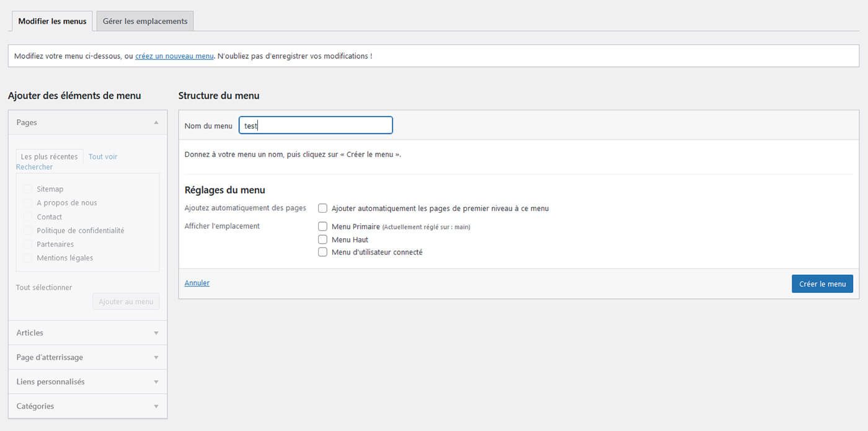Image resolution: width=868 pixels, height=431 pixels.
Task: Expand the Page d'atterrissage section
Action: tap(87, 357)
